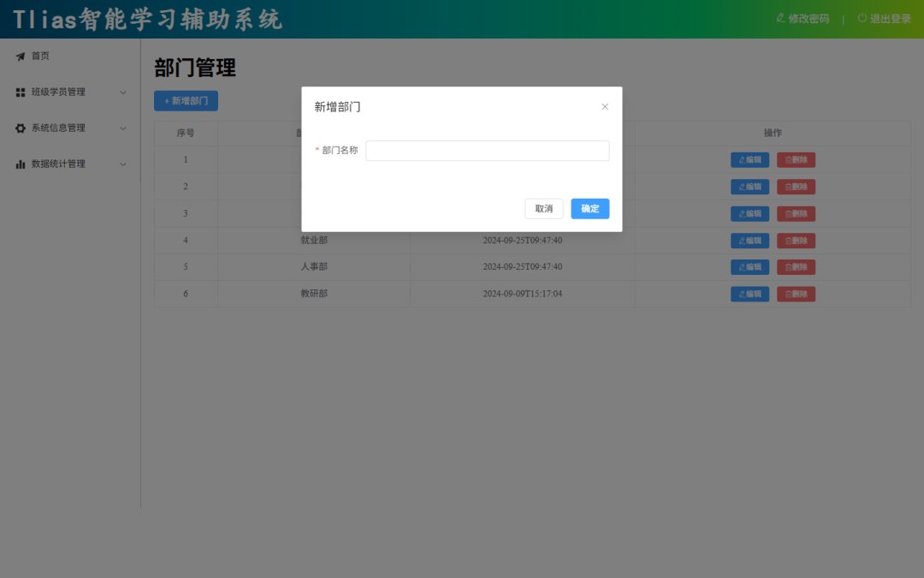Expand the 班级学员管理 chevron
Viewport: 924px width, 578px height.
tap(123, 92)
